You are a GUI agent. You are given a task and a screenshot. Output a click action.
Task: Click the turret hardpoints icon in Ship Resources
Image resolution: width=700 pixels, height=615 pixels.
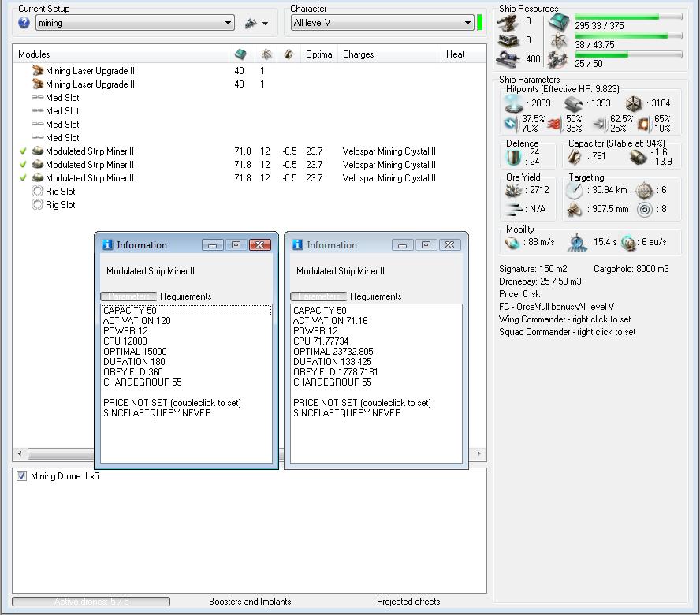508,22
